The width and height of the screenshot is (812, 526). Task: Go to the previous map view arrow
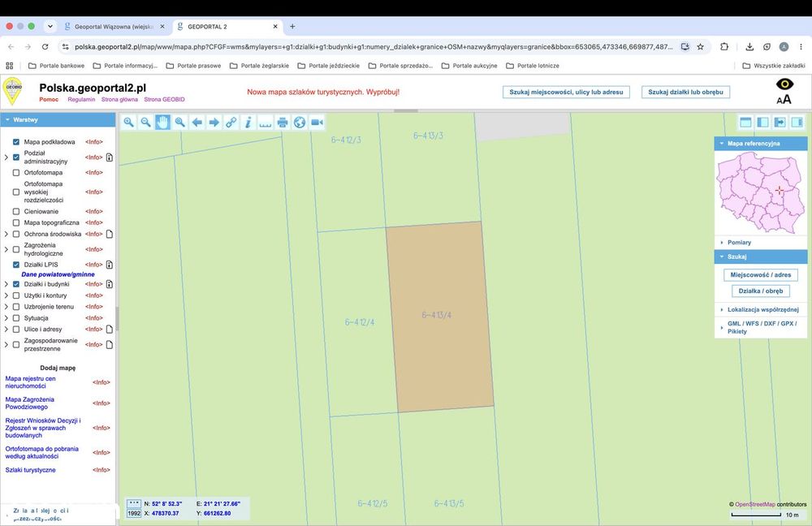(x=197, y=123)
